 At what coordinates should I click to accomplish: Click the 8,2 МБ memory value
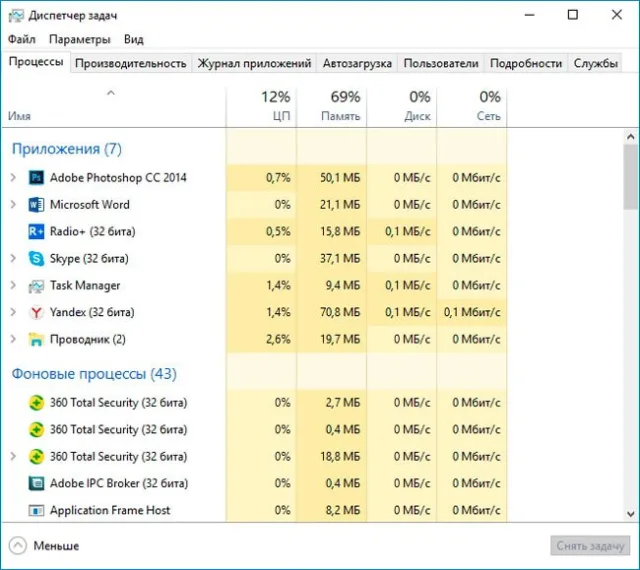(x=343, y=510)
